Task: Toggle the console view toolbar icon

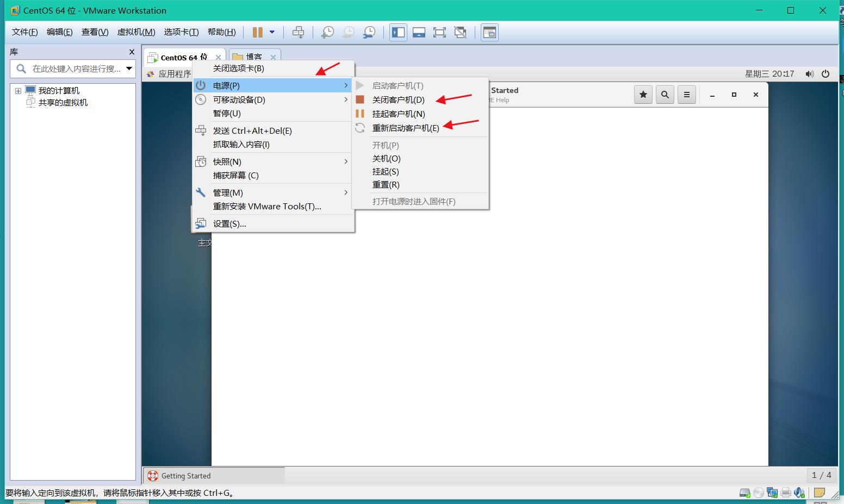Action: 489,32
